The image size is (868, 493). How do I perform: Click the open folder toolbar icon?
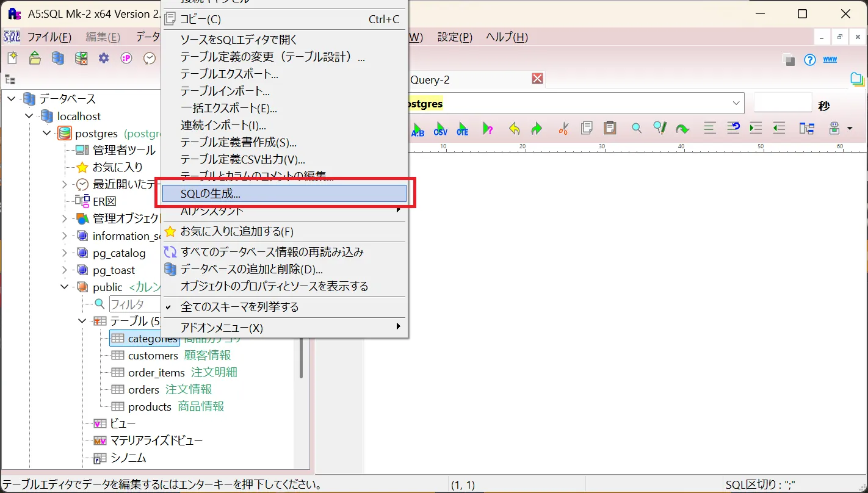tap(35, 58)
